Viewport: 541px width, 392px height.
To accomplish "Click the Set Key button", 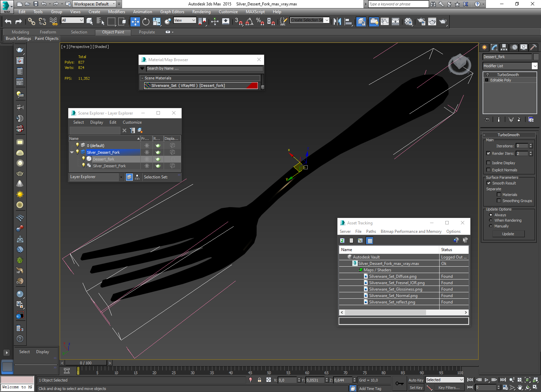I will (416, 388).
